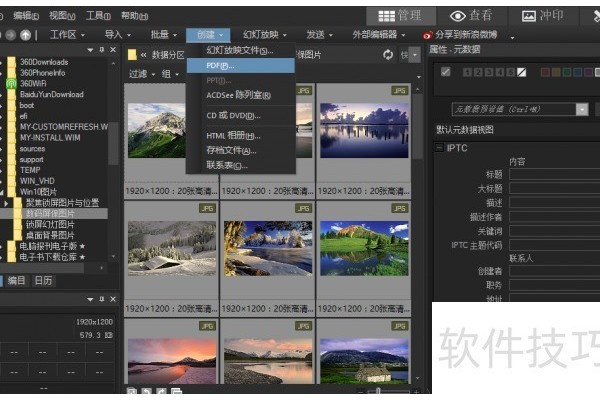This screenshot has width=600, height=400.
Task: Select the 桌面背景图片 folder
Action: pos(50,235)
